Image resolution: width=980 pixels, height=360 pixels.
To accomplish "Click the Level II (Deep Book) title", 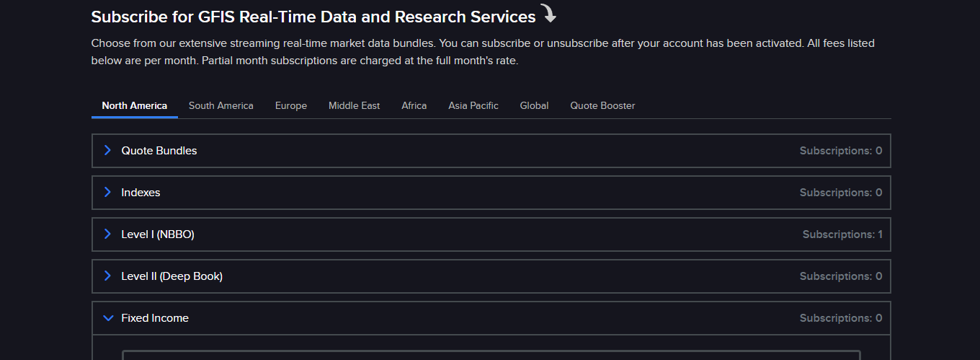I will (172, 276).
